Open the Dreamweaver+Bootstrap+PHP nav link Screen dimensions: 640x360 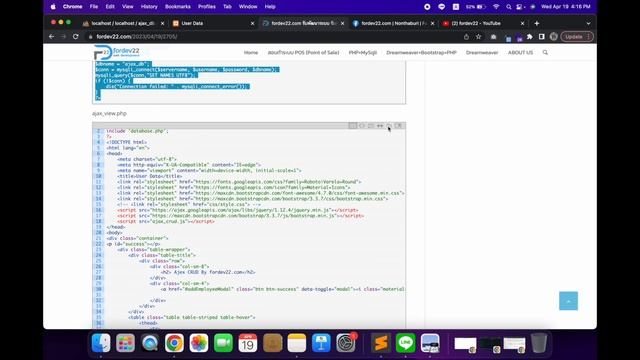click(x=421, y=53)
